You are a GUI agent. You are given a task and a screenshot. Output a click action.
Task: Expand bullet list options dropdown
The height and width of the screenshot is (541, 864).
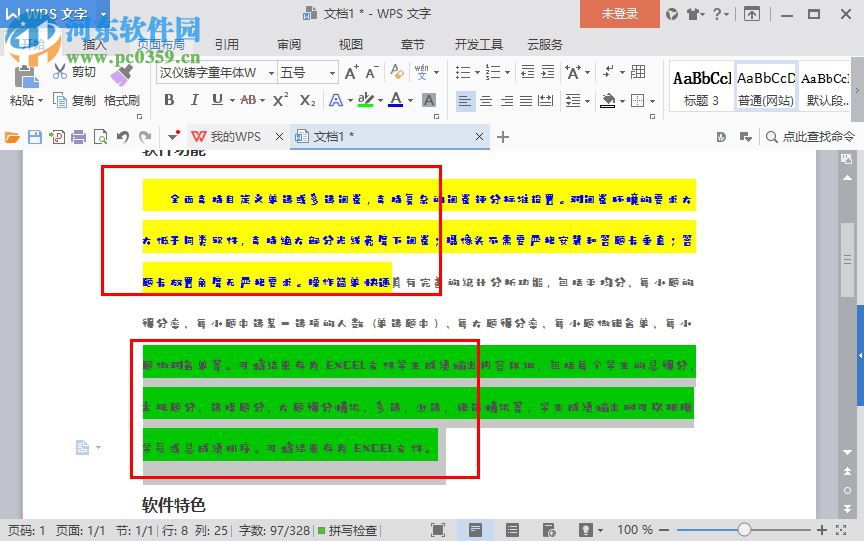(x=477, y=72)
